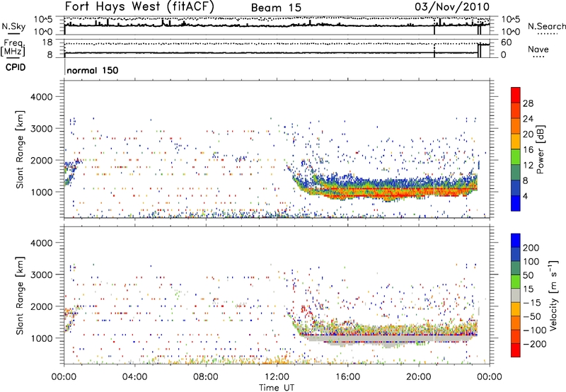Click the left '10^5' noise axis value

click(43, 20)
